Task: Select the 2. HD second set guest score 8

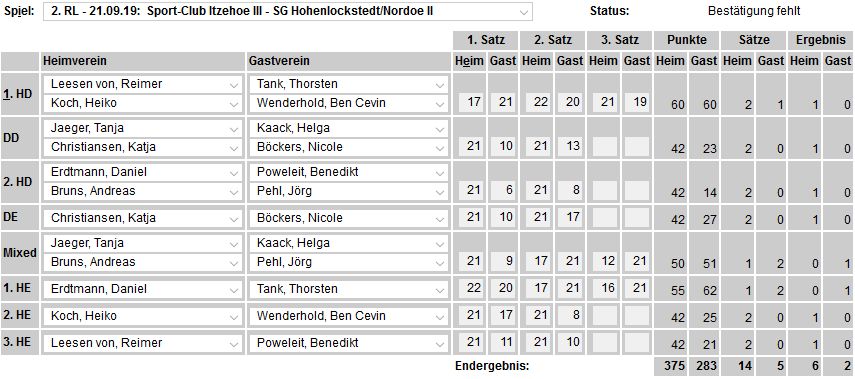Action: [x=569, y=191]
